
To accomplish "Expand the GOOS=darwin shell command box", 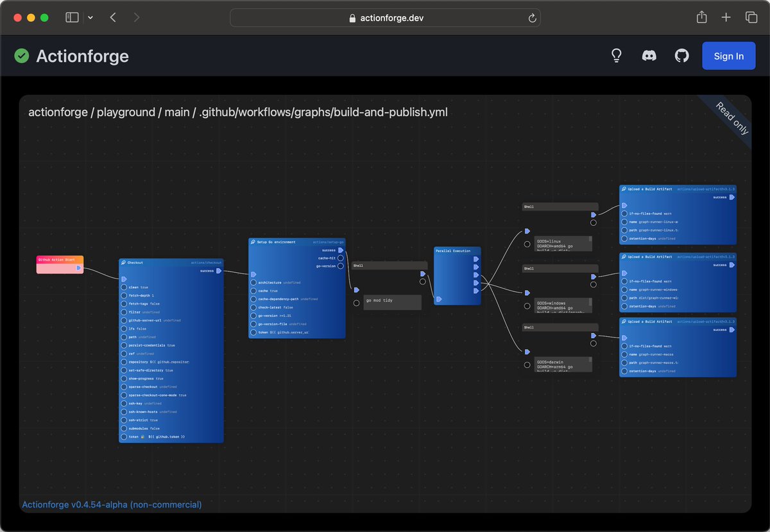I will [x=563, y=364].
